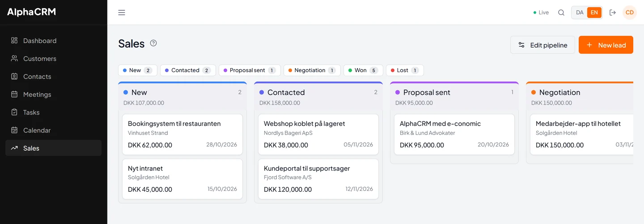
Task: Open the search magnifier icon
Action: tap(561, 13)
